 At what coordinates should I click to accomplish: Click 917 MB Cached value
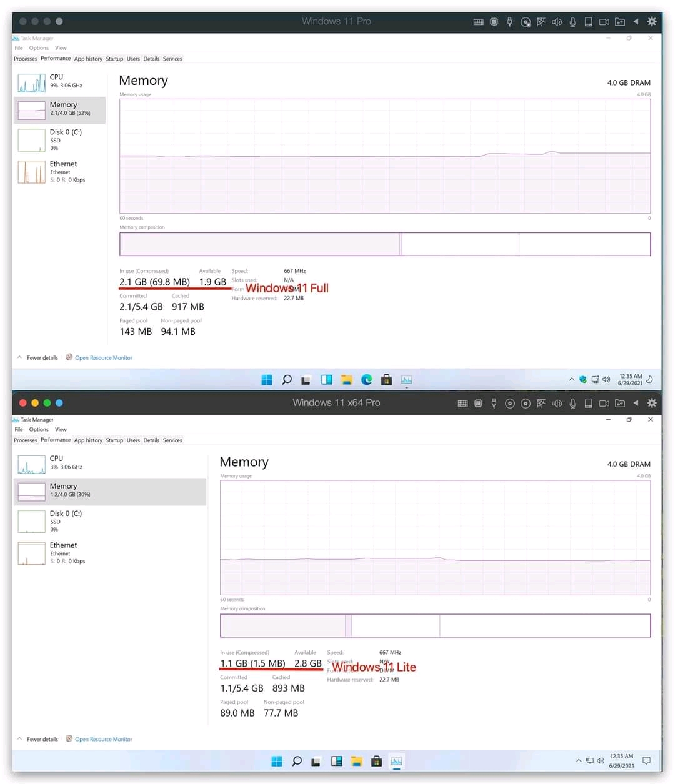(188, 307)
